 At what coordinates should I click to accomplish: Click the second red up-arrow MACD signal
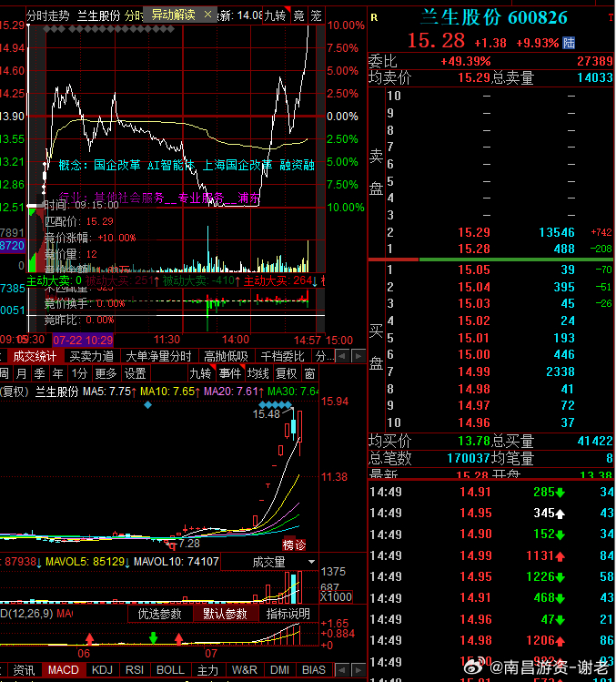[178, 638]
